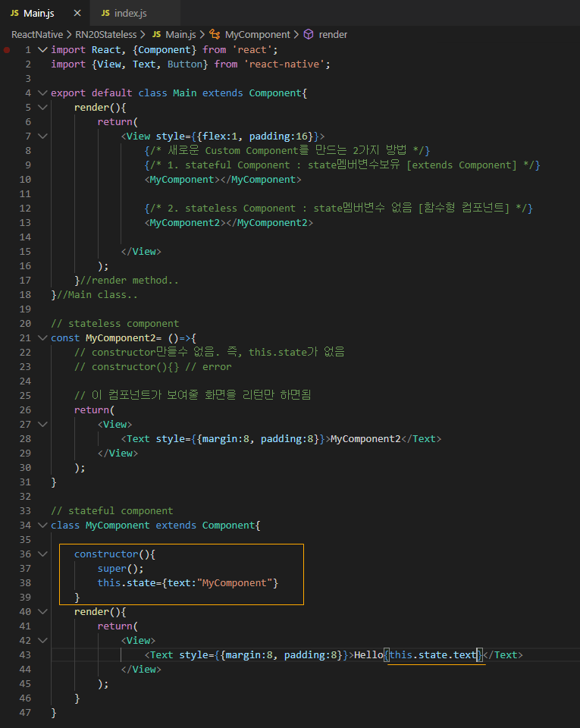Click the JS file icon in breadcrumb
580x728 pixels.
pos(156,34)
